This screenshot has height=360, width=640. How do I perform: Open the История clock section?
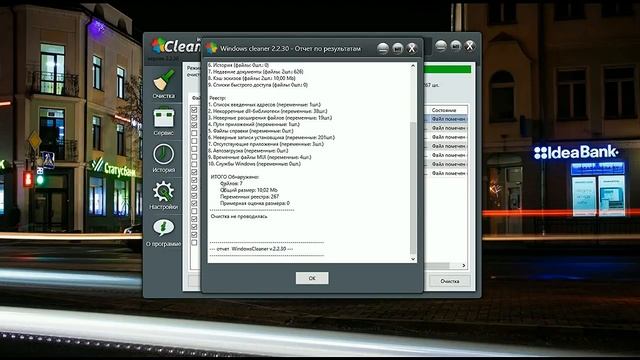164,158
